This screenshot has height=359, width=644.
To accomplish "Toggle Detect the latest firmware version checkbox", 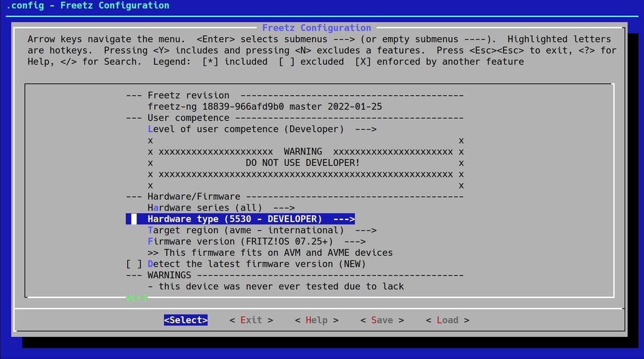I will [x=134, y=264].
